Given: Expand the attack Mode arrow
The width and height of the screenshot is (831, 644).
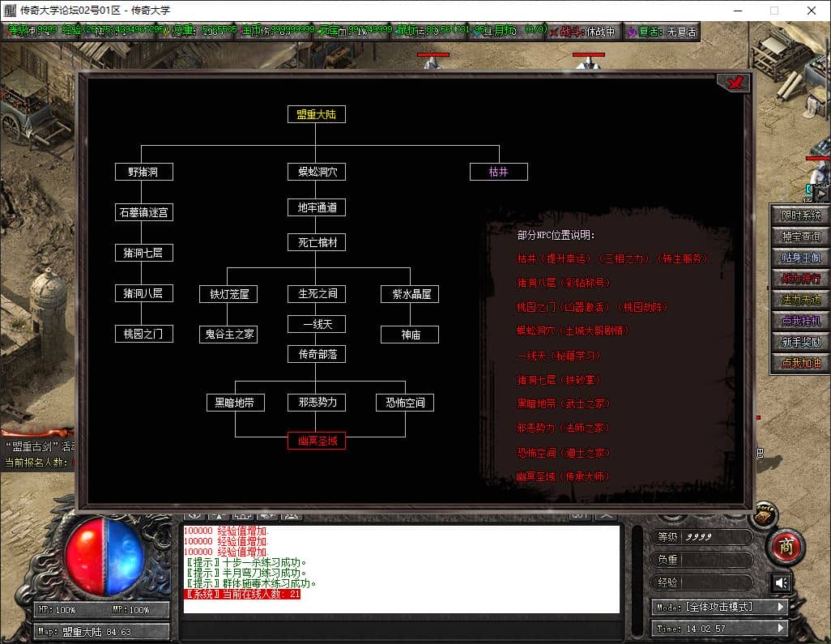Looking at the screenshot, I should pyautogui.click(x=781, y=607).
